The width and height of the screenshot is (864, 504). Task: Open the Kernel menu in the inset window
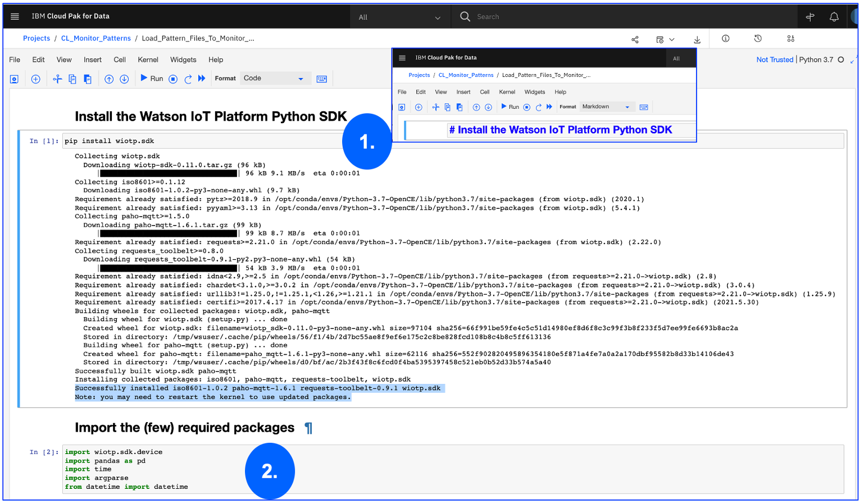click(x=507, y=92)
